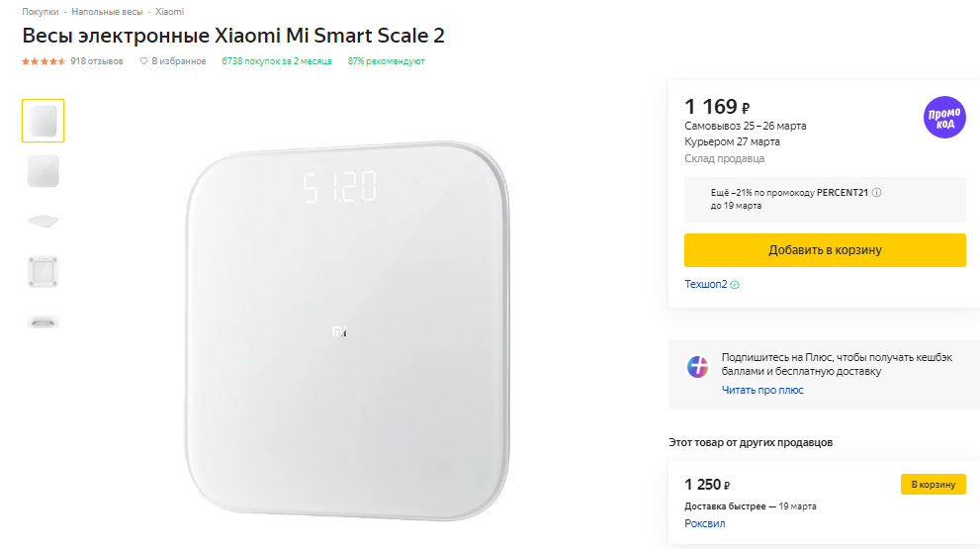Open the Покупки breadcrumb link
This screenshot has width=980, height=549.
pos(40,12)
